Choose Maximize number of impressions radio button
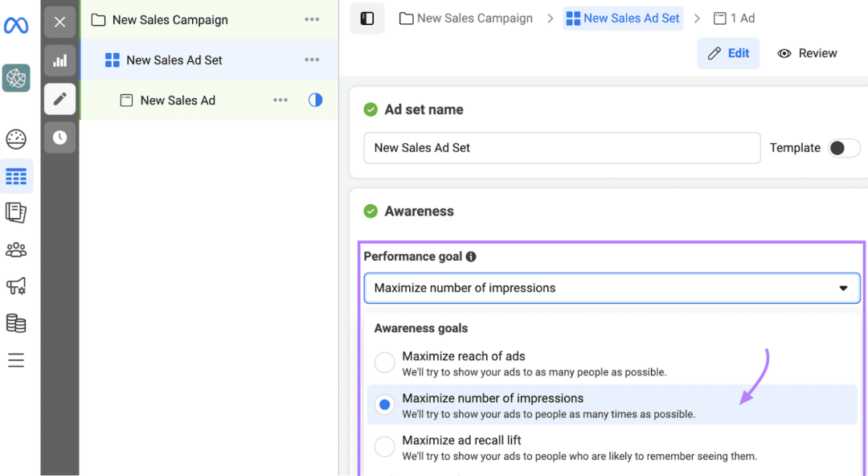Image resolution: width=868 pixels, height=476 pixels. point(385,404)
